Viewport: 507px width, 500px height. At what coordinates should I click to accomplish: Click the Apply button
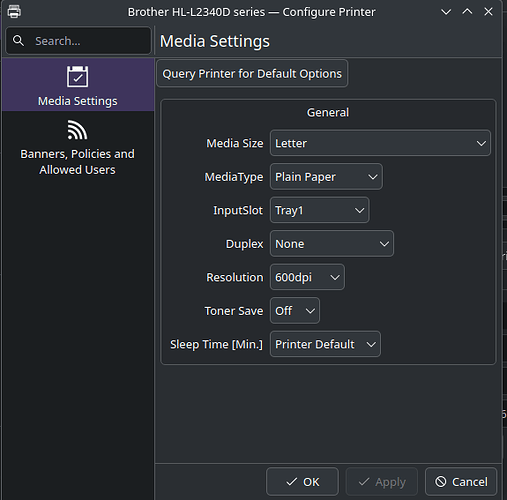382,482
